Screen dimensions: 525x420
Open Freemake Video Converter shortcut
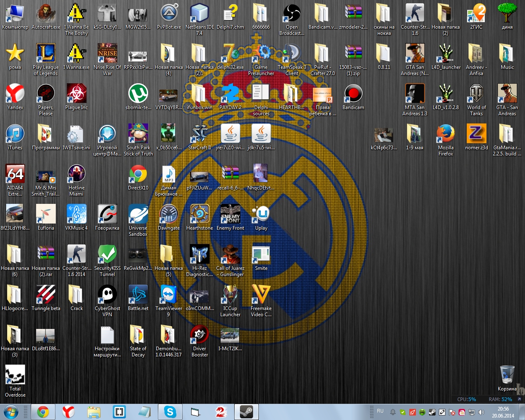tap(261, 301)
